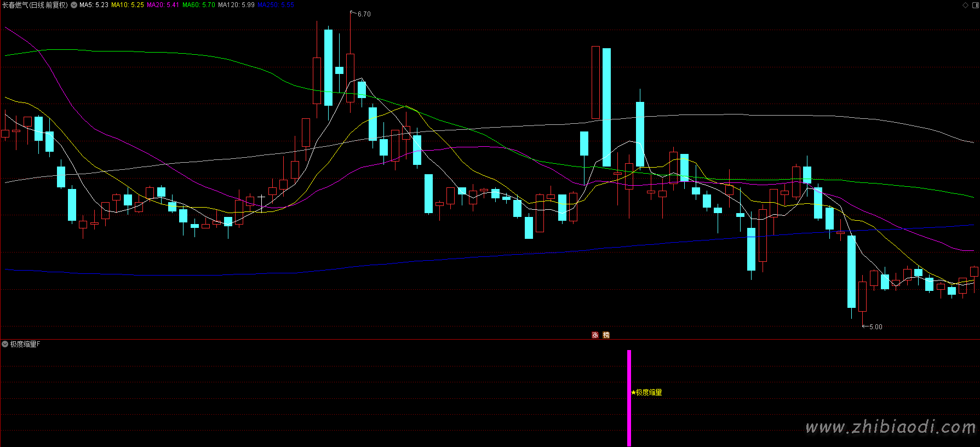Select the green MA60: 5.70 legend label
Screen dimensions: 980x447
click(198, 5)
